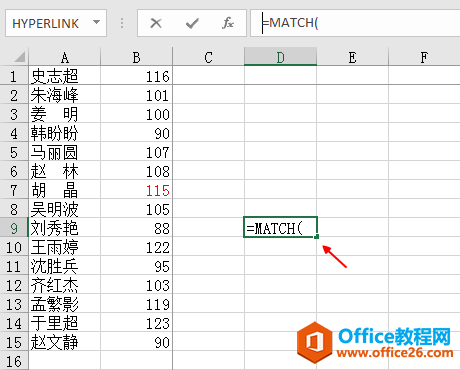Select row 16 header
The height and width of the screenshot is (370, 460).
pyautogui.click(x=14, y=360)
